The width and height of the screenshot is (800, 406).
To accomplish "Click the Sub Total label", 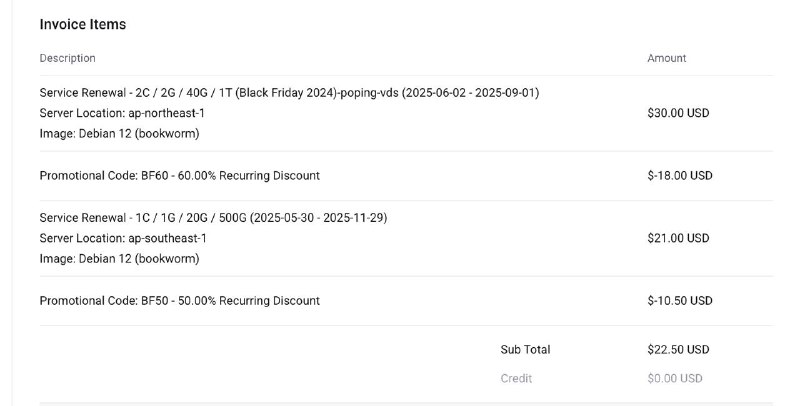I will (525, 350).
